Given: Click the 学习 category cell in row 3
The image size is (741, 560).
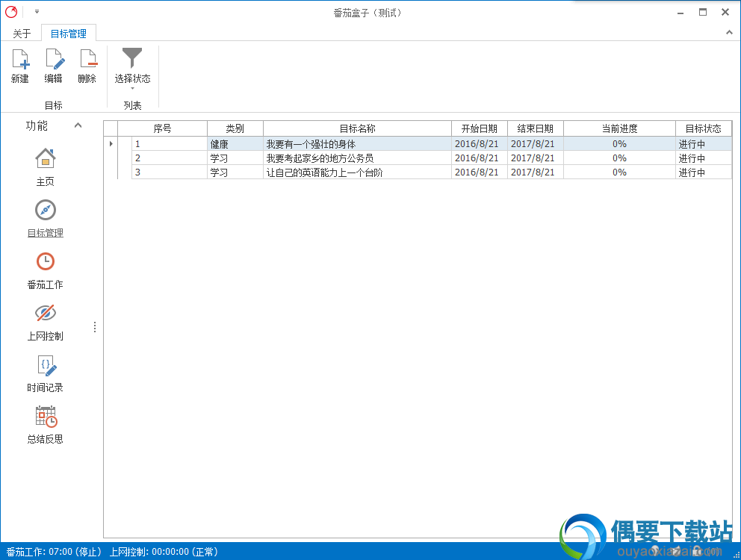Looking at the screenshot, I should coord(235,172).
